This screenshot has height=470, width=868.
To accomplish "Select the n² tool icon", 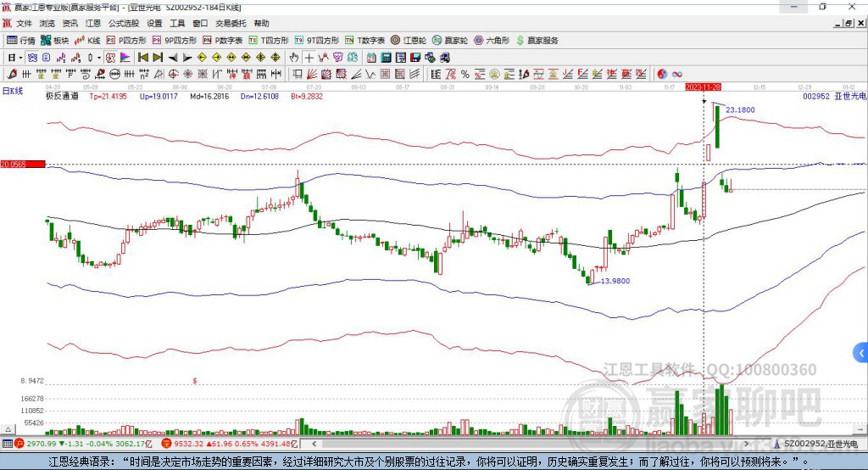I will tap(144, 75).
